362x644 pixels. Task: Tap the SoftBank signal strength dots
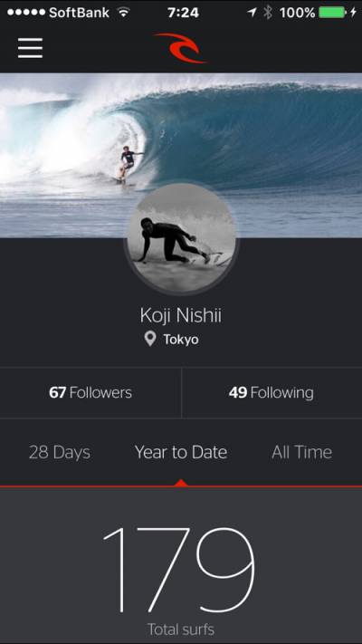(26, 13)
